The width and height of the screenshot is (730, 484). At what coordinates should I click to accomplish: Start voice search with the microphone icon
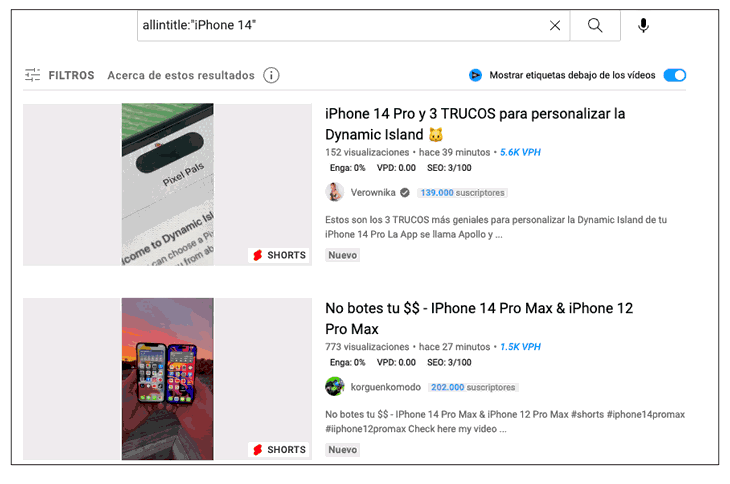(643, 26)
